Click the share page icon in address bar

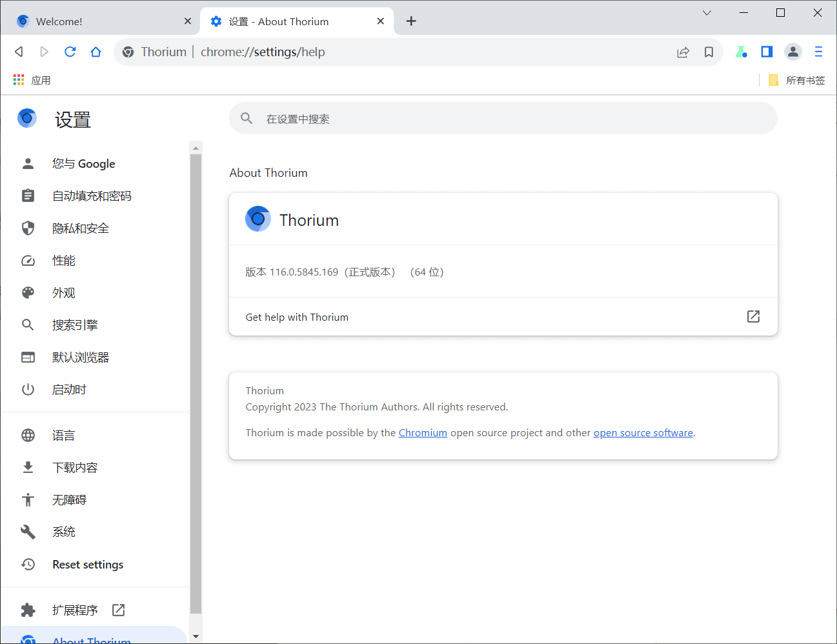click(x=683, y=52)
